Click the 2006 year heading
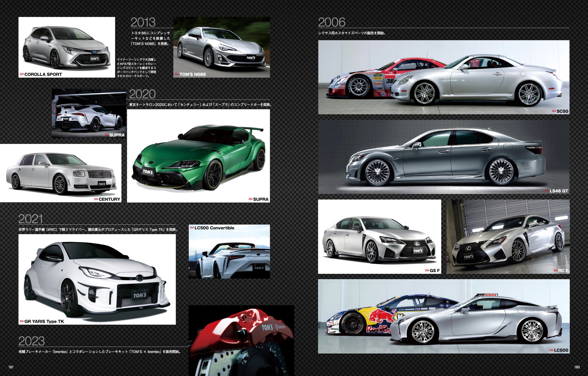Viewport: 588px width, 376px height. [331, 22]
